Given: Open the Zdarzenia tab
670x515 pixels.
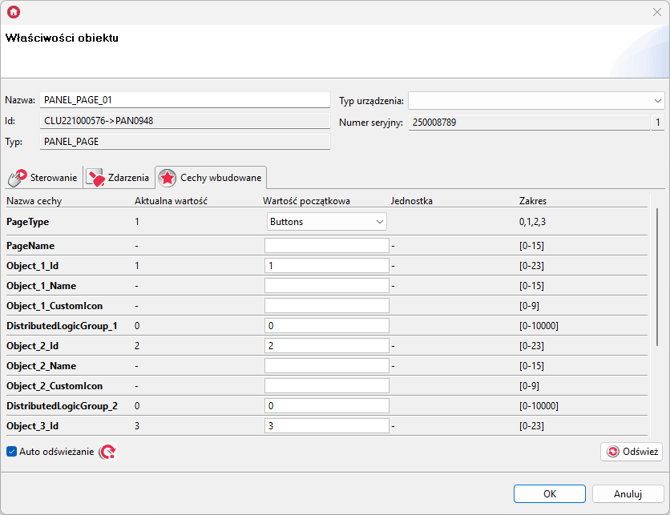Looking at the screenshot, I should [x=118, y=178].
